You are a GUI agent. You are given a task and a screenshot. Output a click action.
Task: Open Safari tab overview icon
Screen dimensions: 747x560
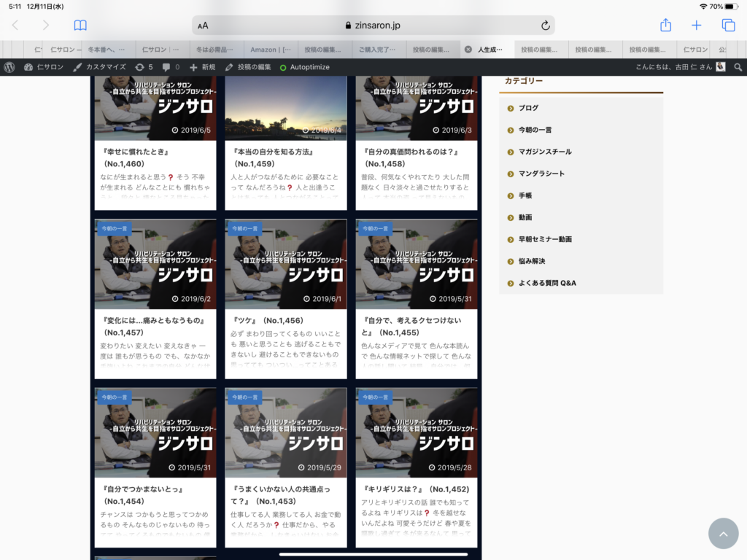727,24
